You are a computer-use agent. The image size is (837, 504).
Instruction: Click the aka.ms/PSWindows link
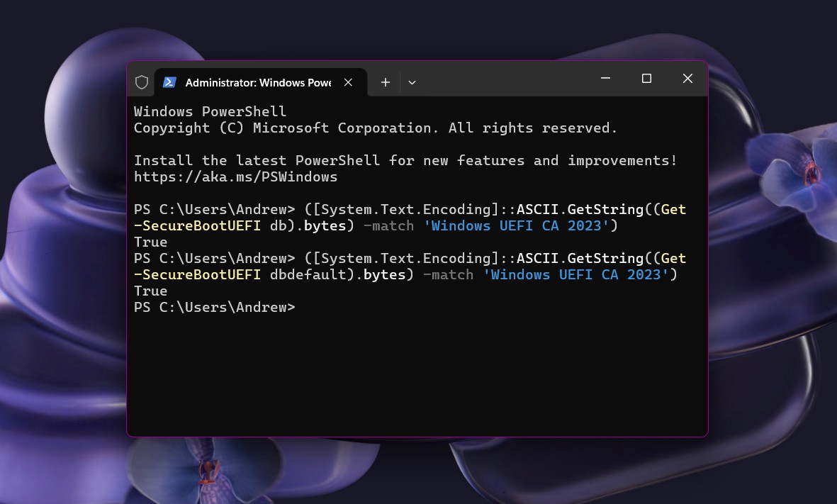[235, 177]
